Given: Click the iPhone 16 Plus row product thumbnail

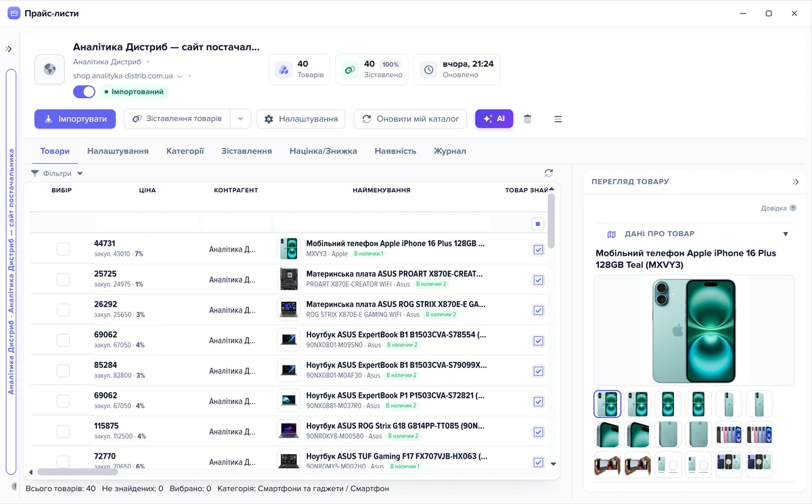Looking at the screenshot, I should [289, 249].
